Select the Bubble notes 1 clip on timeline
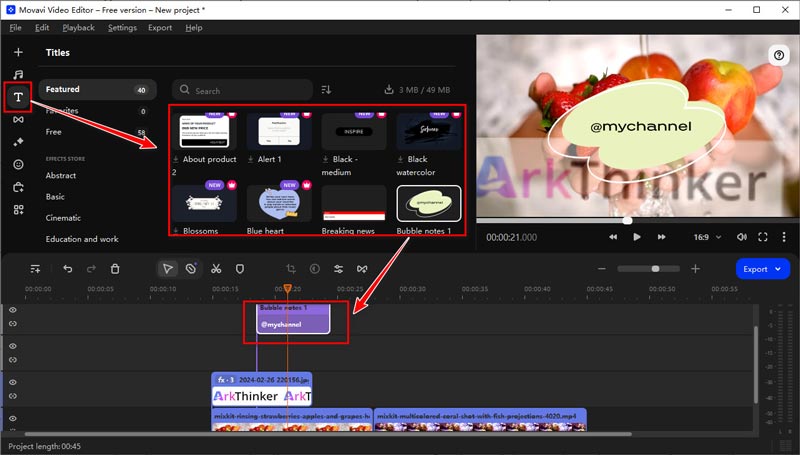800x455 pixels. pos(293,319)
